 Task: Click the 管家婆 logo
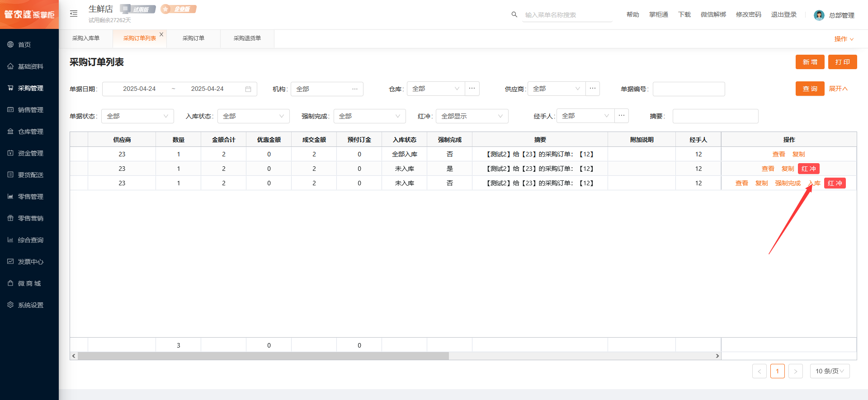pyautogui.click(x=29, y=14)
